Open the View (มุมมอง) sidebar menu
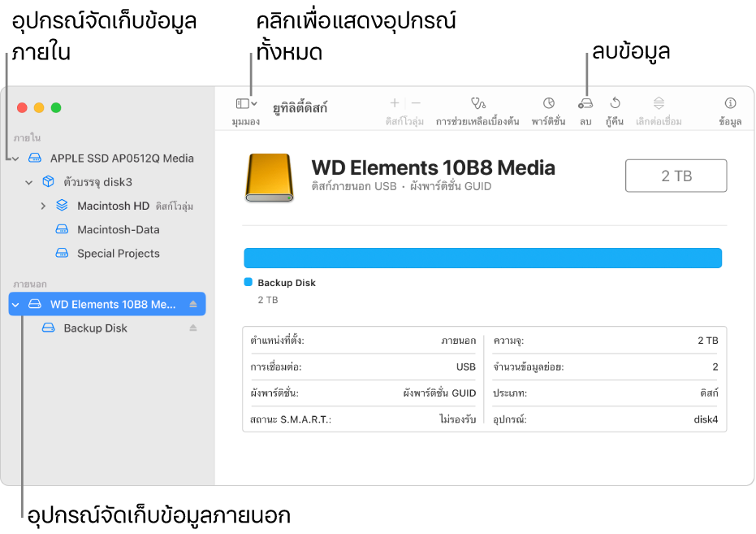Screen dimensions: 756x534 (x=246, y=104)
